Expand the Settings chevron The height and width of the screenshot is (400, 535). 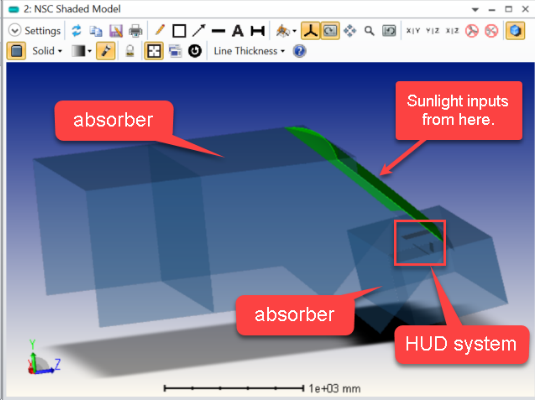pos(15,31)
